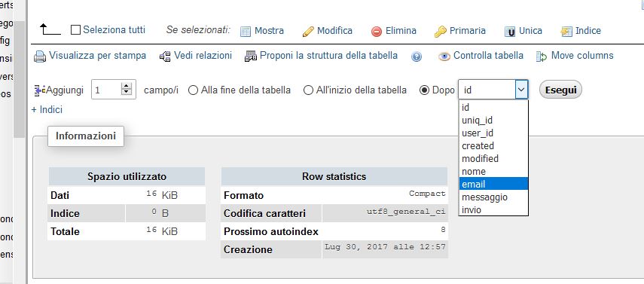This screenshot has width=644, height=284.
Task: Open the blue help question-mark icon
Action: point(417,56)
